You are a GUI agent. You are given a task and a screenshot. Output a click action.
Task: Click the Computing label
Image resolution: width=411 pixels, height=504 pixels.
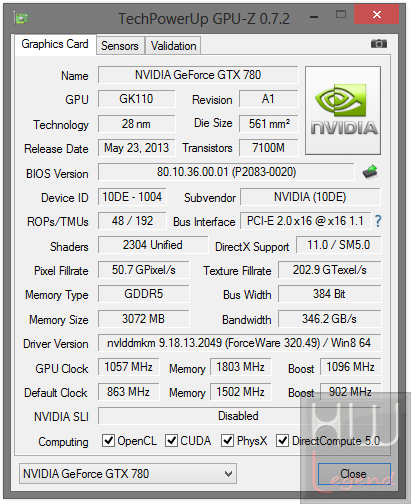point(63,442)
